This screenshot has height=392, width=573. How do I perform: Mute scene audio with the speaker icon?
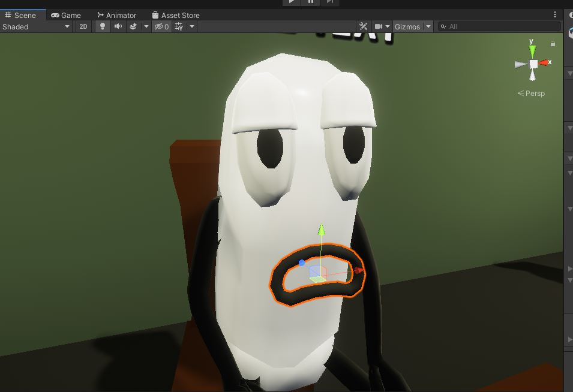(x=118, y=26)
